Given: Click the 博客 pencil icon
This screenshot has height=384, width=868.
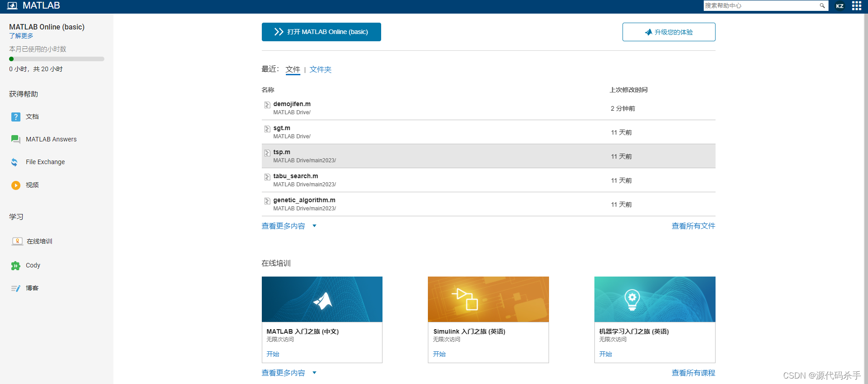Looking at the screenshot, I should coord(16,288).
